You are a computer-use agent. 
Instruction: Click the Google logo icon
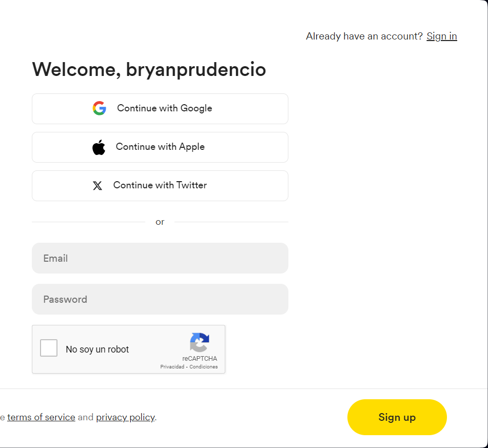pos(99,108)
